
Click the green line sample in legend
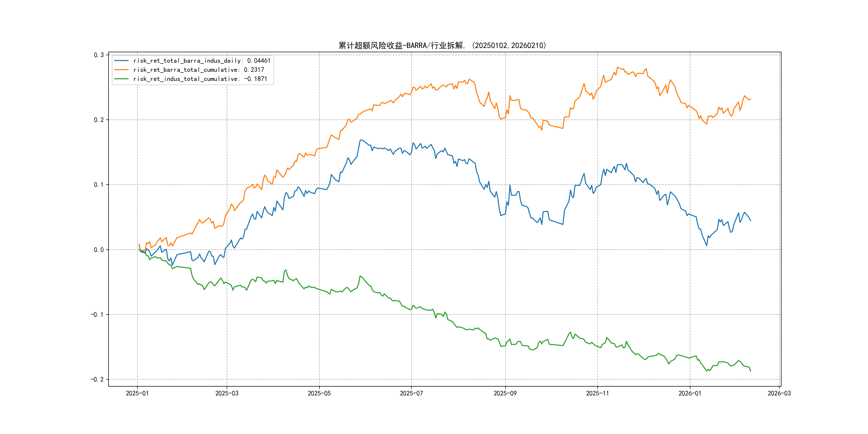pos(121,79)
